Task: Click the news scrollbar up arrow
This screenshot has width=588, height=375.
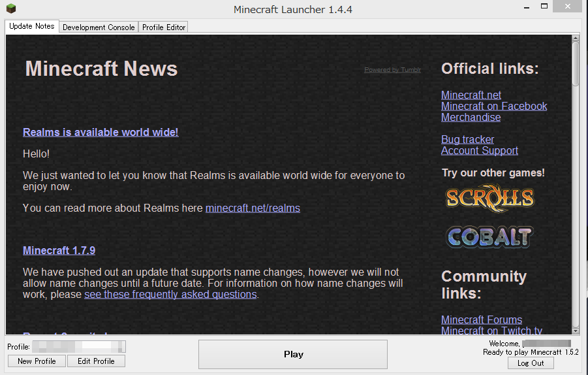Action: [576, 38]
